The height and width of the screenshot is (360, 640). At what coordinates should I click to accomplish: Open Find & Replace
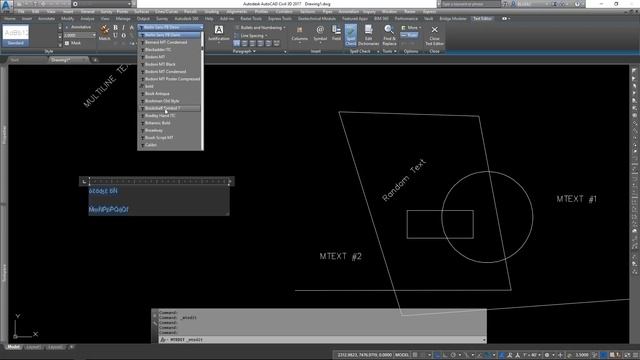(389, 35)
